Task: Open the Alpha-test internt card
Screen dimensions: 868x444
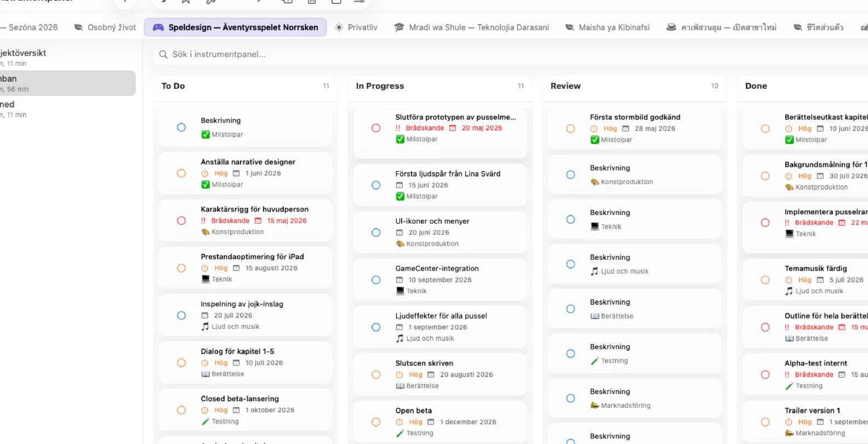Action: [806, 374]
